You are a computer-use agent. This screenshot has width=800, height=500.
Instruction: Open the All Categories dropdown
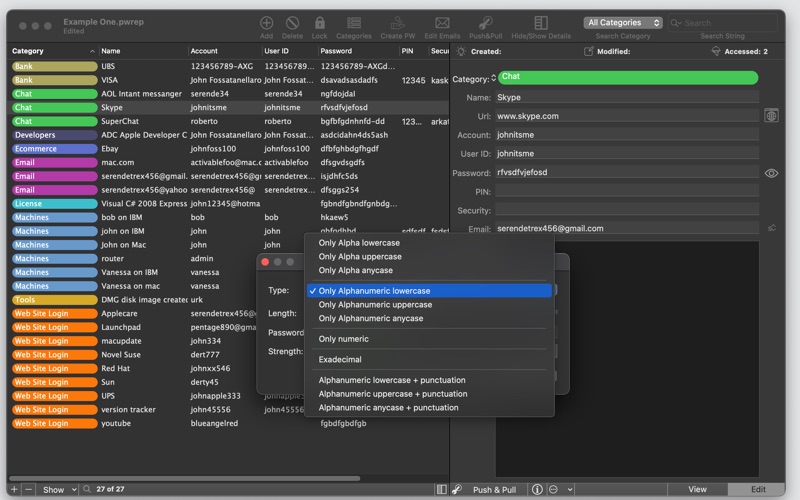coord(624,22)
